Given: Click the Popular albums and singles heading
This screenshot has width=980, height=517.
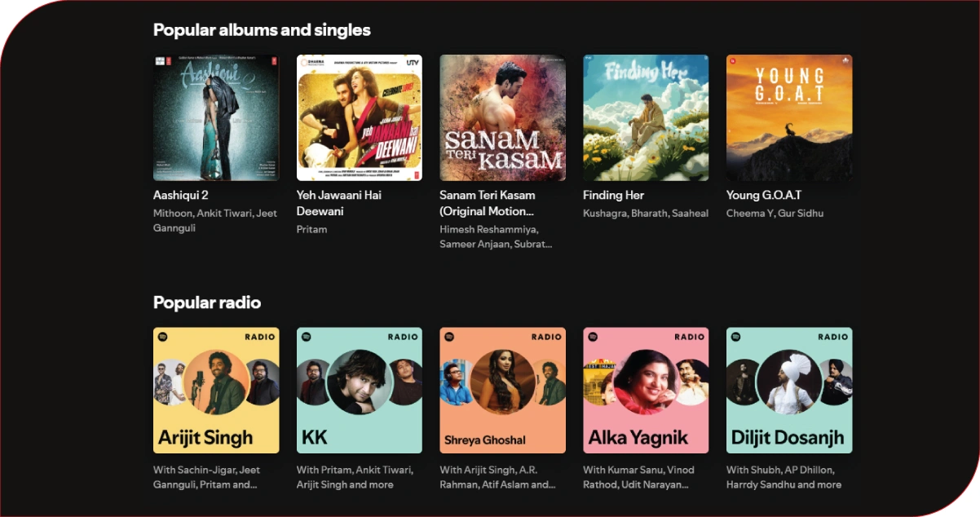Looking at the screenshot, I should (x=262, y=30).
